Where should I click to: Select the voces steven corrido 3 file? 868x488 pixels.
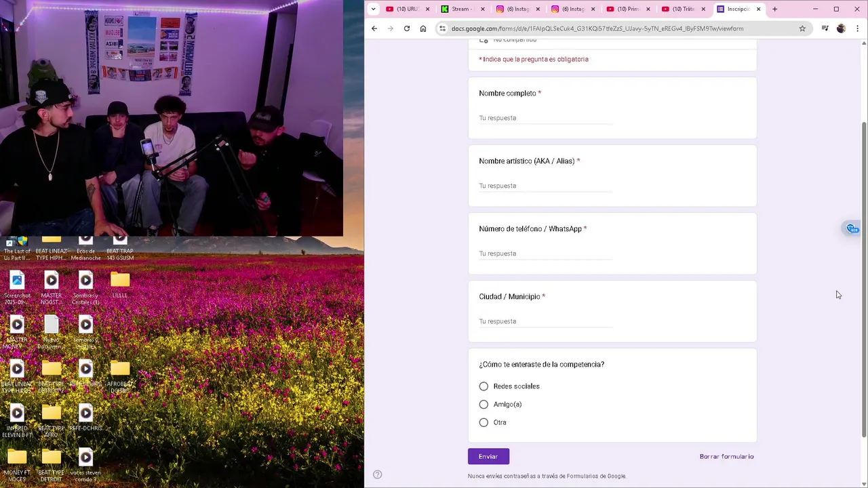(85, 465)
